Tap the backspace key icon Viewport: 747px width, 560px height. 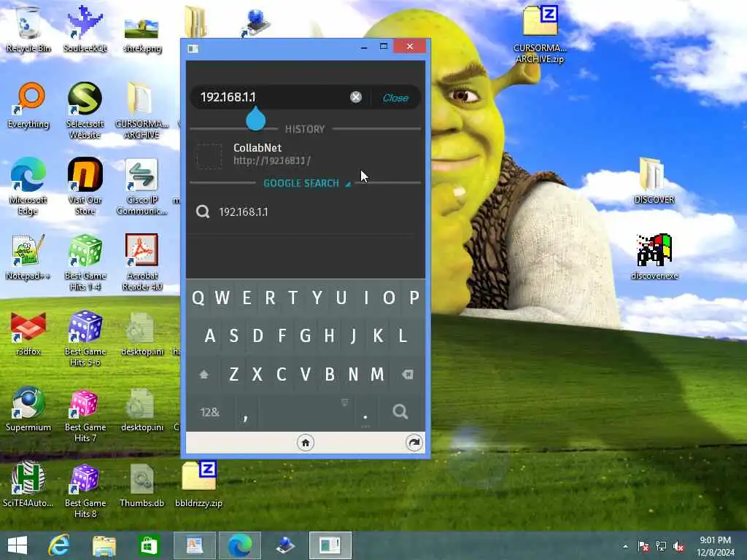(x=407, y=374)
